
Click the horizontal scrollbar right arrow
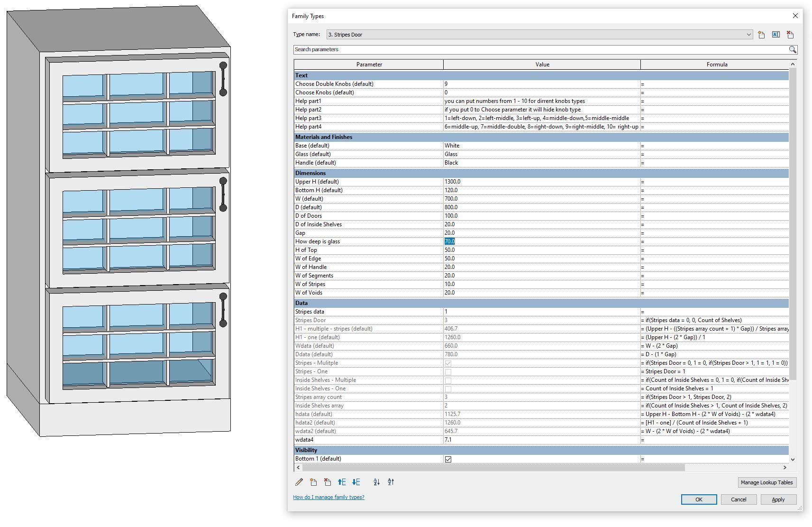point(785,468)
